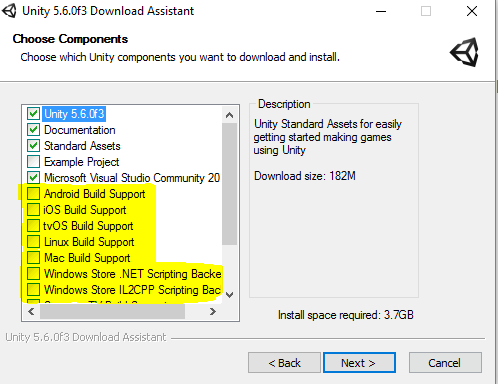Viewport: 498px width, 384px height.
Task: Click the Unity logo in the title bar
Action: tap(9, 11)
